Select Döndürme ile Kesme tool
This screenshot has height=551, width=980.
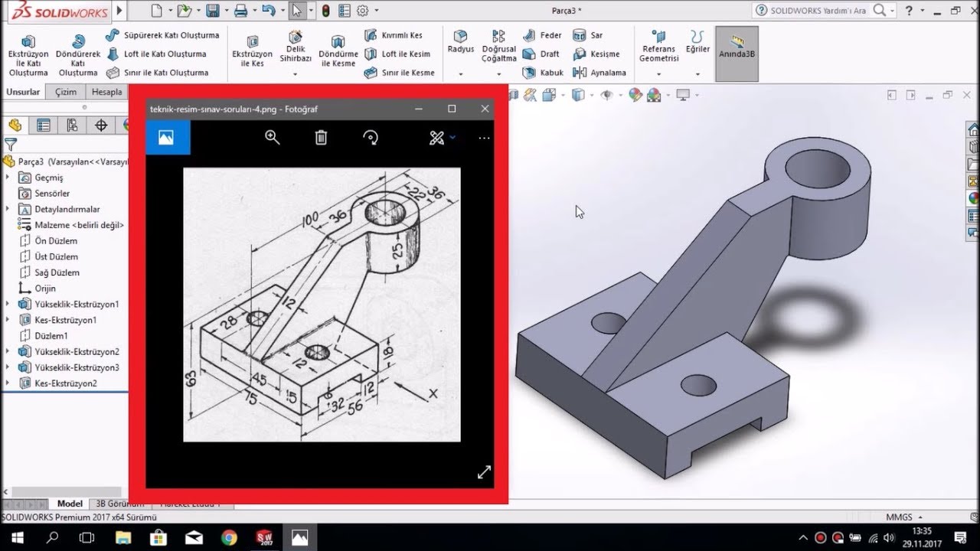tap(338, 51)
